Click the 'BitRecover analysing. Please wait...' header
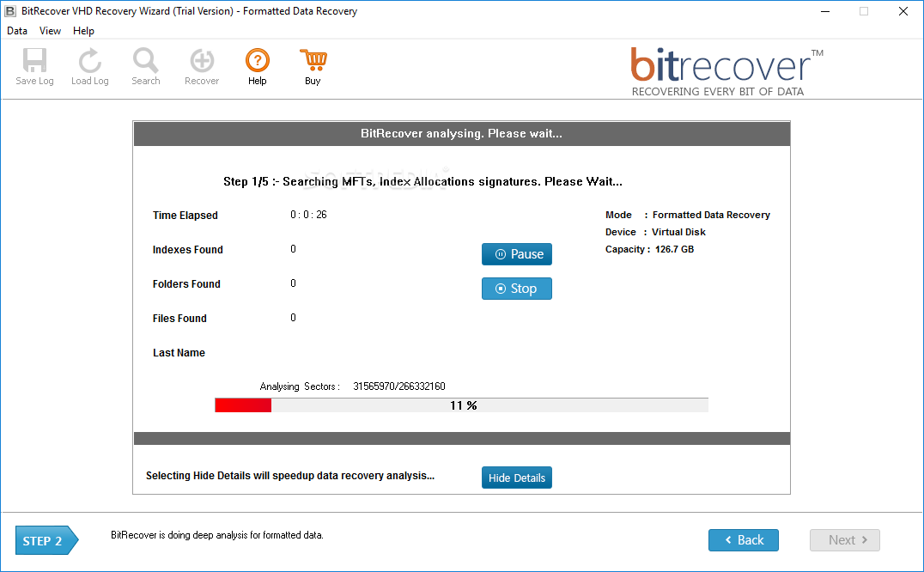This screenshot has height=572, width=924. (x=461, y=134)
